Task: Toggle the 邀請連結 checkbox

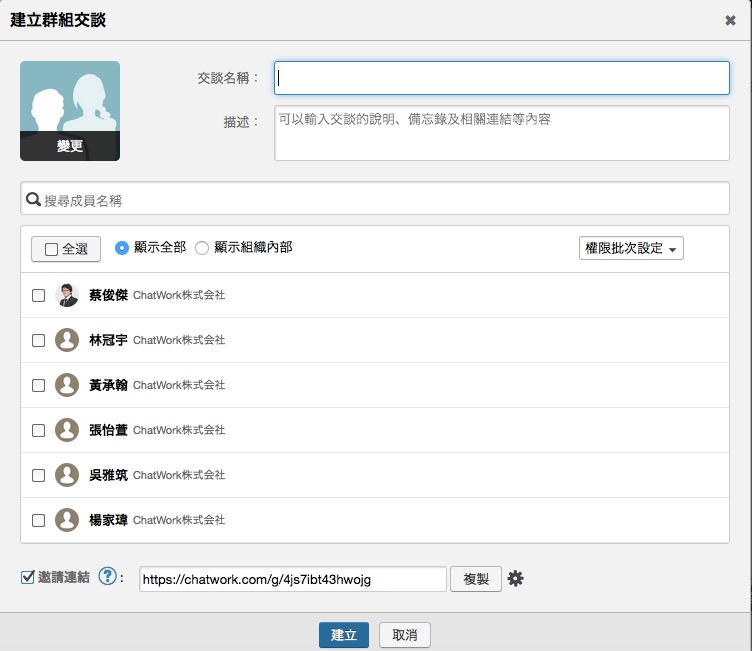Action: pyautogui.click(x=28, y=577)
